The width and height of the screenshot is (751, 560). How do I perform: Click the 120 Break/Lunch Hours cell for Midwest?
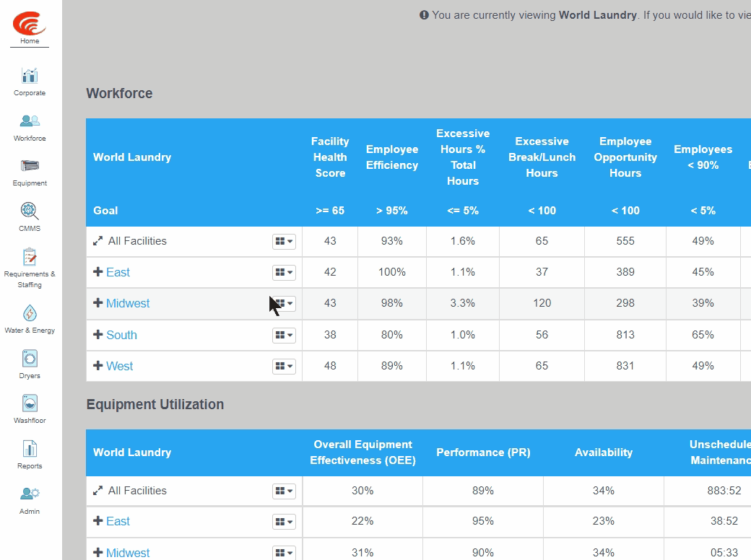click(542, 303)
